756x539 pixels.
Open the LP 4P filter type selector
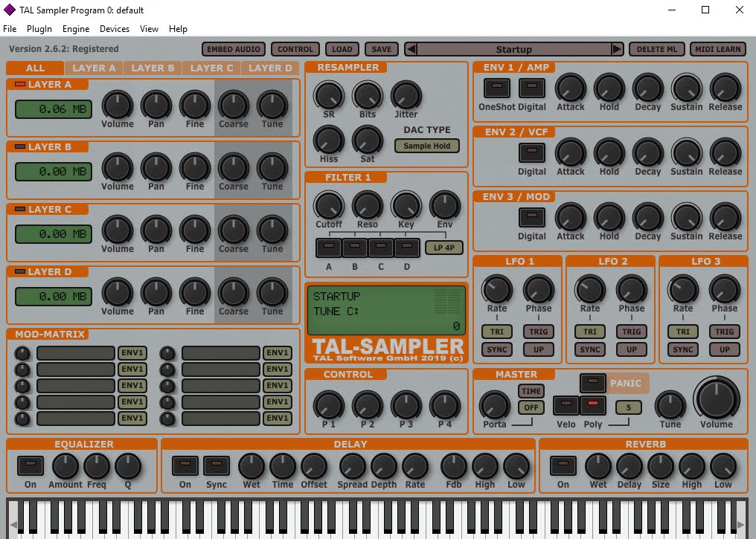[444, 248]
